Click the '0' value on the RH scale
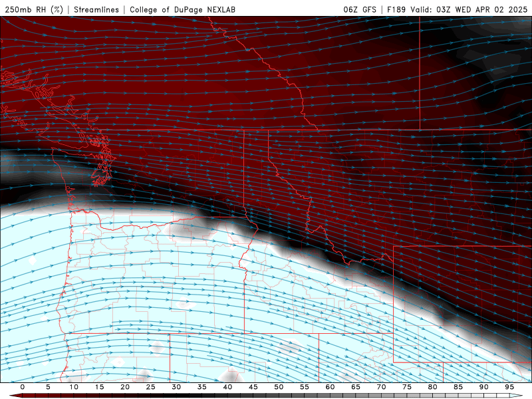Image resolution: width=532 pixels, height=399 pixels. click(23, 387)
